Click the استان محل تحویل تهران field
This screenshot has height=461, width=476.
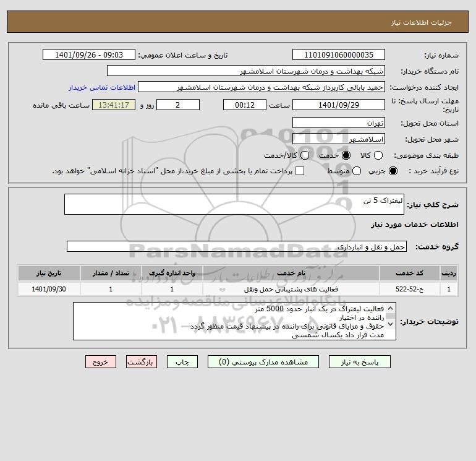pyautogui.click(x=339, y=123)
